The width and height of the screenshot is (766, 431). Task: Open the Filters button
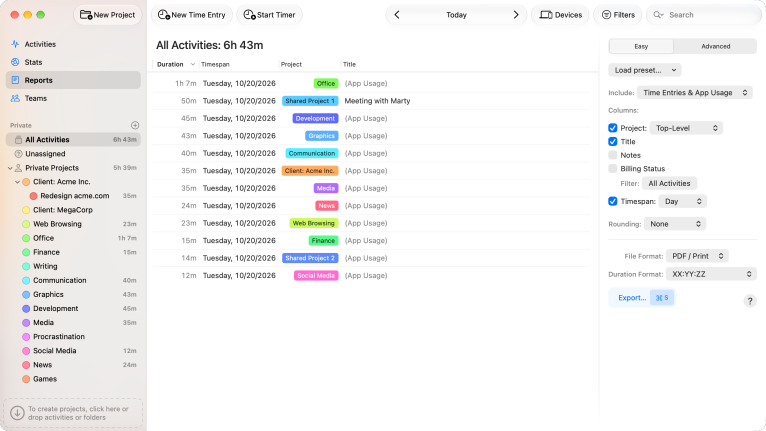pos(618,15)
